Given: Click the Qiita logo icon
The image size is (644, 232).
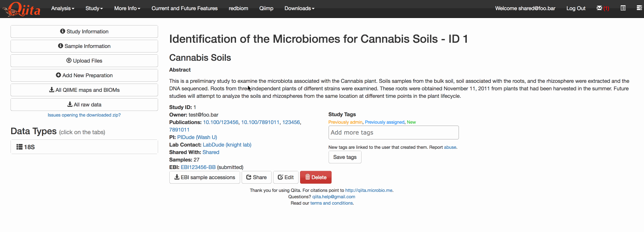Looking at the screenshot, I should click(22, 9).
